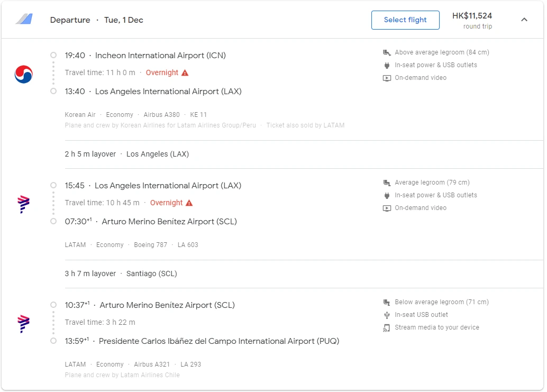Click the multi-airline icon next to Departure
Viewport: 547px width, 392px height.
[24, 20]
